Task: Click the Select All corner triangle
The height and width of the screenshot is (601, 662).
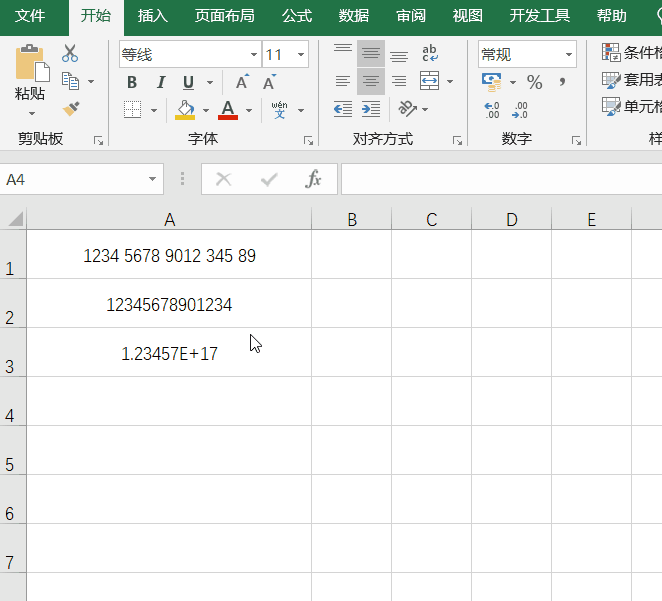Action: pos(15,219)
